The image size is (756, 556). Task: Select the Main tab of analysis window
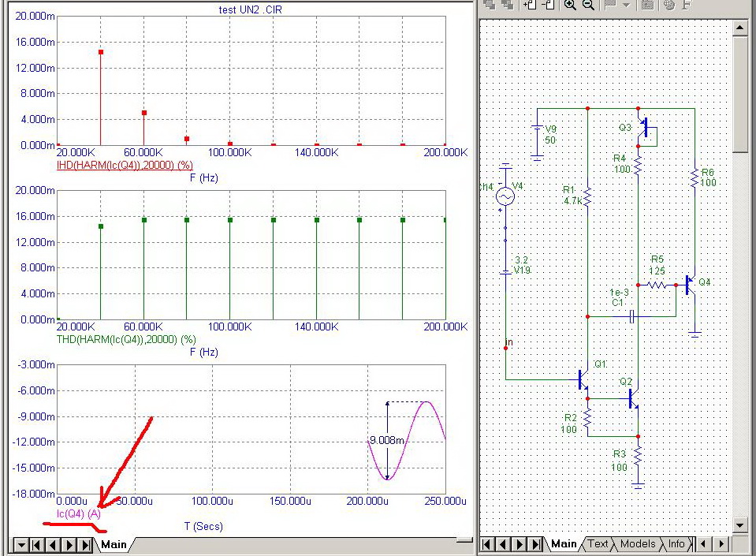pyautogui.click(x=114, y=544)
